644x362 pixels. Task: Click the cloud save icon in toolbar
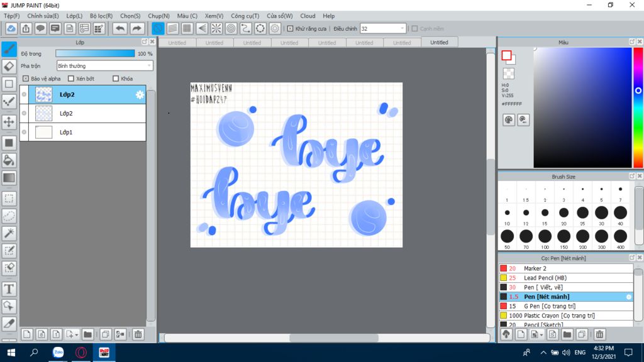click(11, 28)
